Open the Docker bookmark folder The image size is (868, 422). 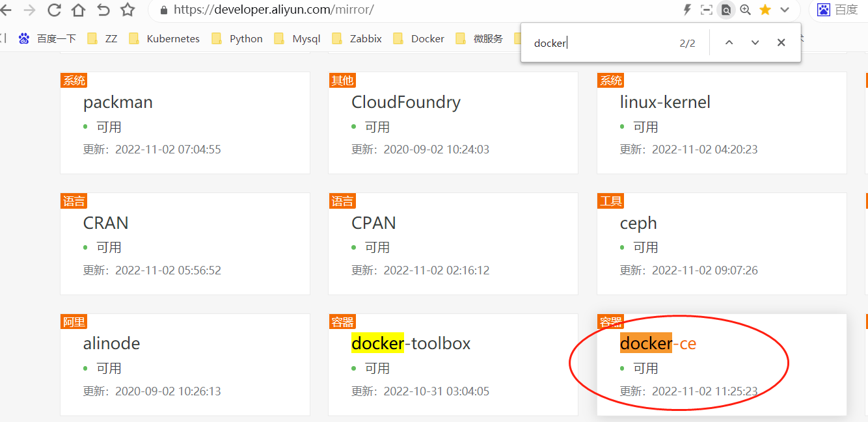tap(419, 39)
